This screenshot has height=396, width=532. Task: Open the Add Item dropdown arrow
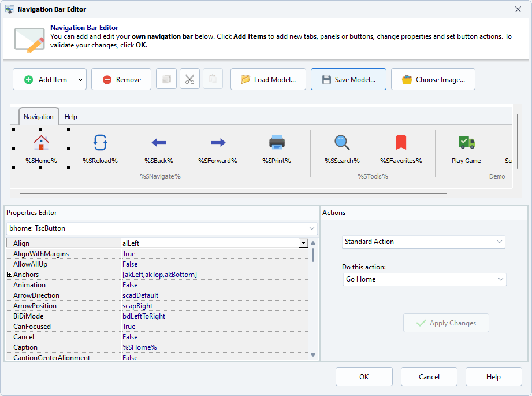(x=80, y=80)
